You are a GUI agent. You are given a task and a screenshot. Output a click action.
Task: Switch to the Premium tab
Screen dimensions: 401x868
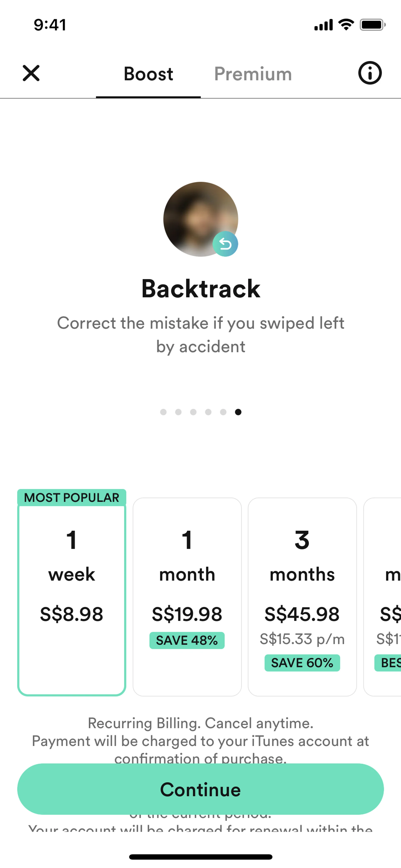(253, 74)
